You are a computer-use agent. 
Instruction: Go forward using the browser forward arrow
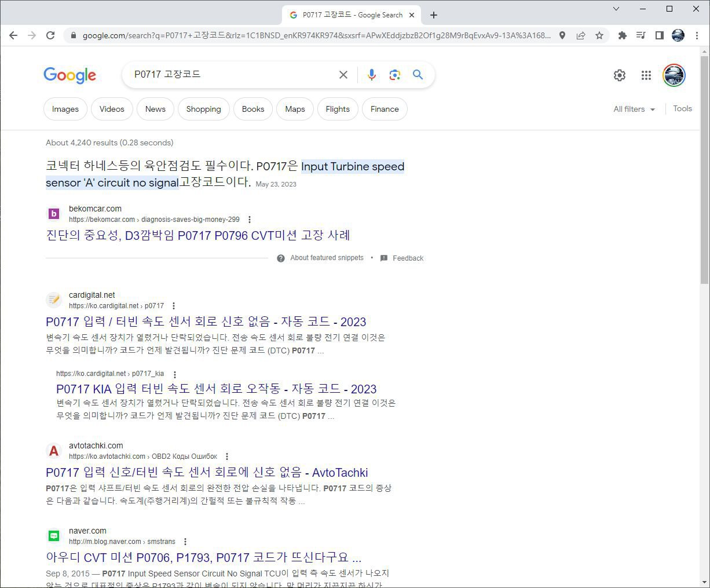click(x=32, y=35)
